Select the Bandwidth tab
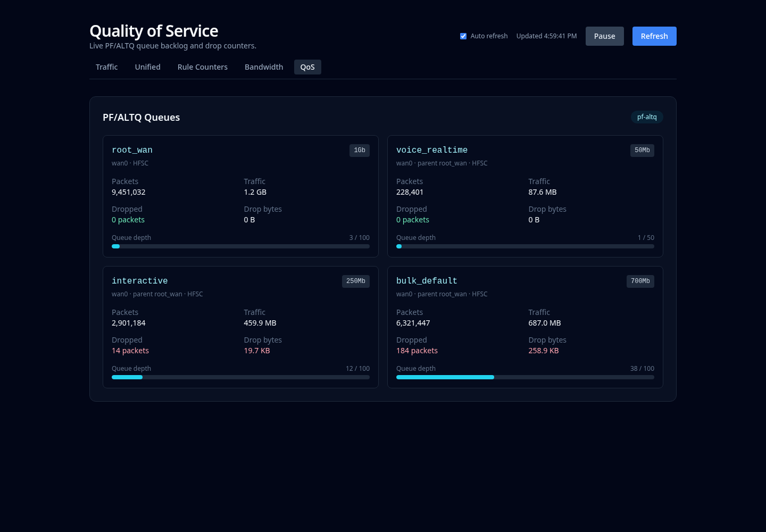 [x=264, y=67]
